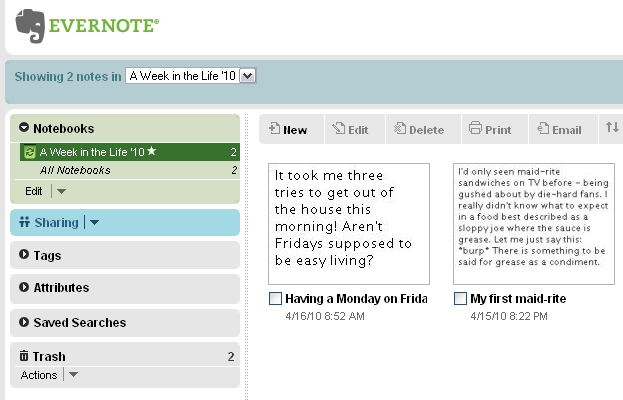
Task: Create a new note with New
Action: 288,129
